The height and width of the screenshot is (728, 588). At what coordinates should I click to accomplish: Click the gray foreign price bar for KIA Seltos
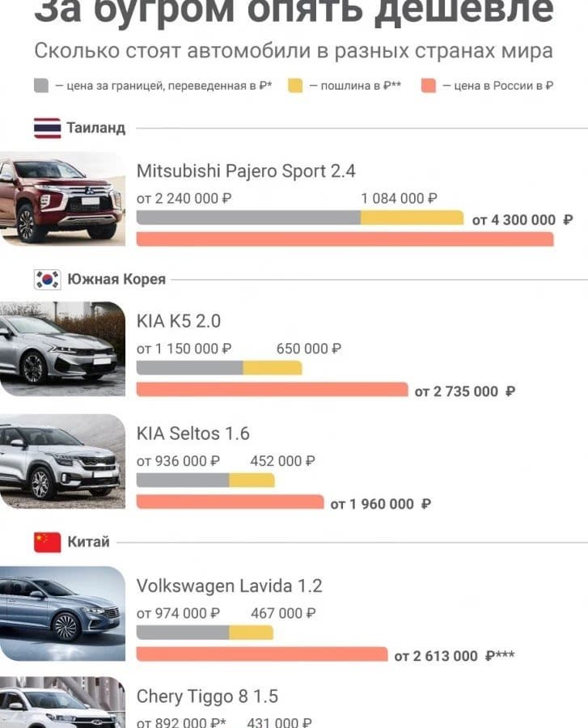coord(183,480)
